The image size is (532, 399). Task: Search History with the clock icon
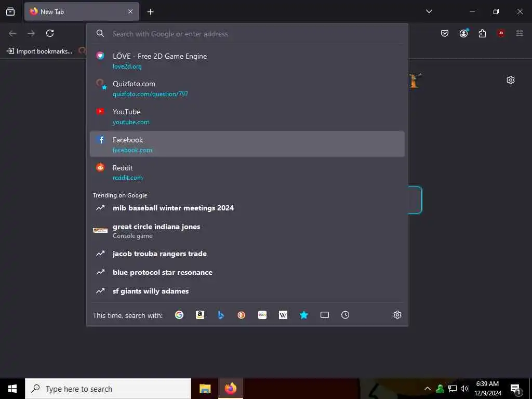[345, 315]
